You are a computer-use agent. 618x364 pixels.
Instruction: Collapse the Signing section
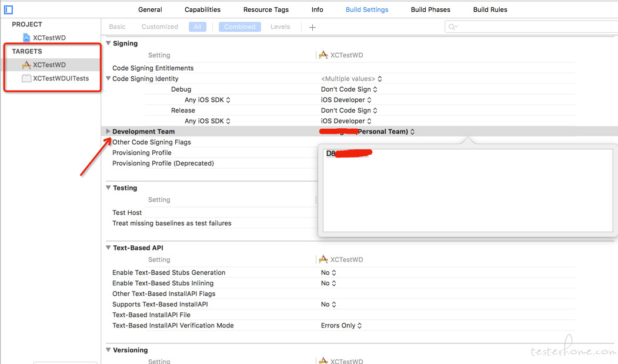tap(108, 43)
